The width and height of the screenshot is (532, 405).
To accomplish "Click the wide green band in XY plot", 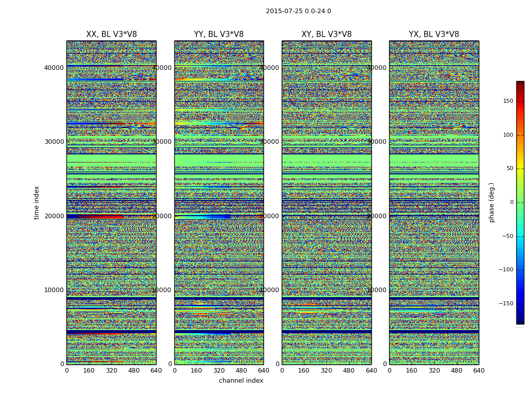I will (327, 158).
